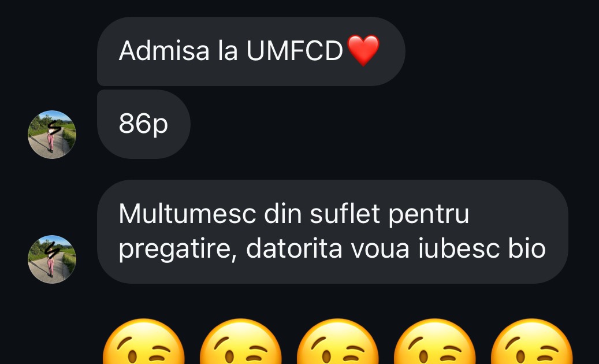Click the word voua in the message
The image size is (599, 364).
click(x=381, y=249)
